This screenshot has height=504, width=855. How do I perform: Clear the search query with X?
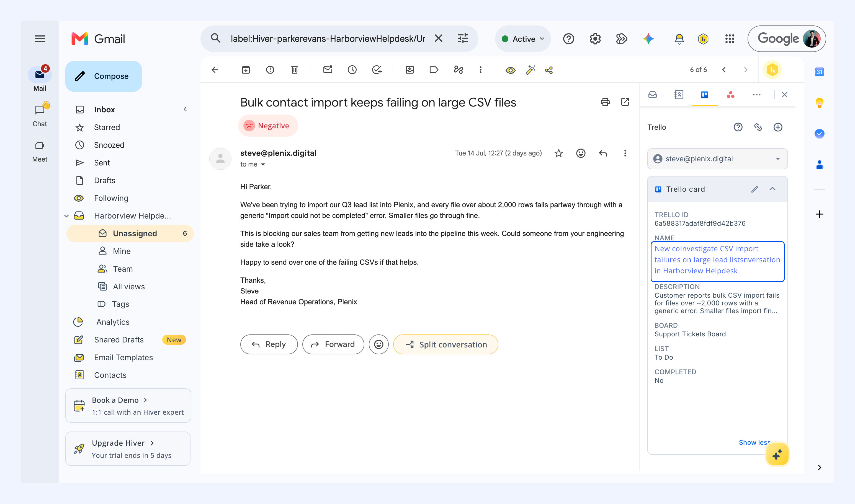[x=439, y=39]
